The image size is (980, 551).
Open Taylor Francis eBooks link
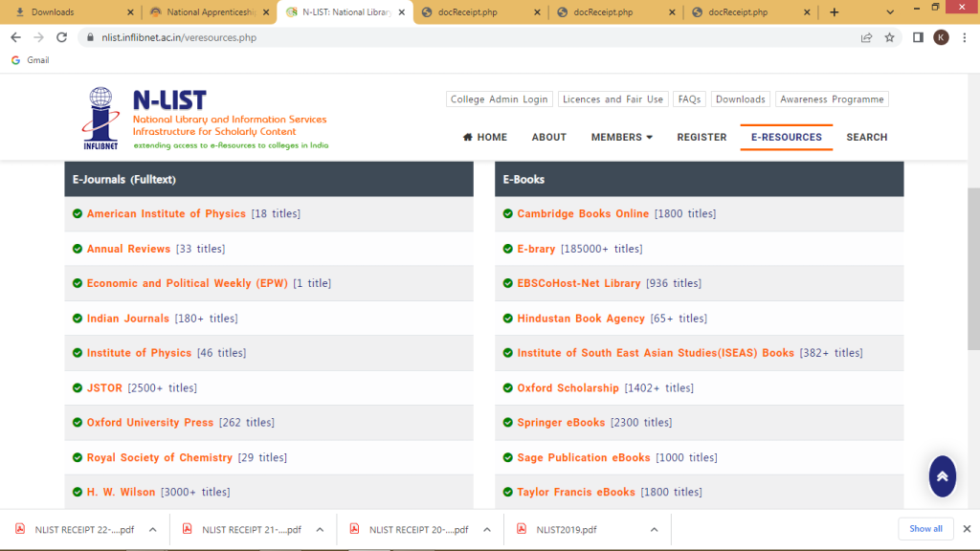(x=576, y=492)
